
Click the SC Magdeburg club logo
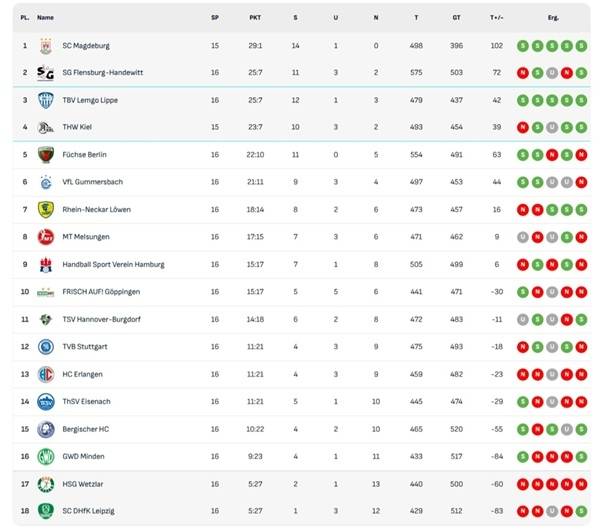coord(45,45)
